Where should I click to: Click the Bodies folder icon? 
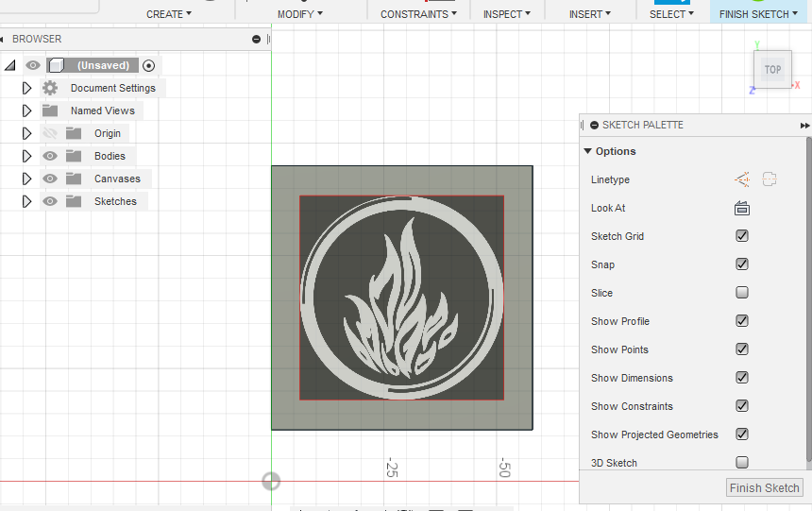[74, 156]
